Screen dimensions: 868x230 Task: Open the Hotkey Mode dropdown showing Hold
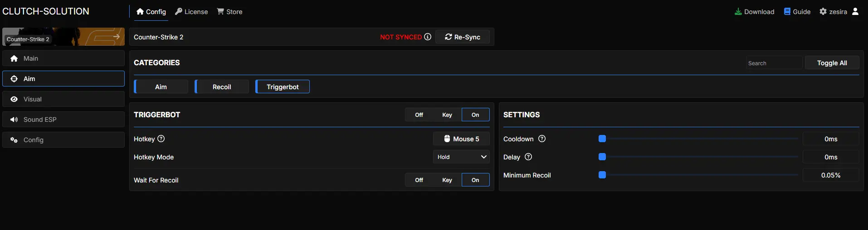pyautogui.click(x=461, y=157)
